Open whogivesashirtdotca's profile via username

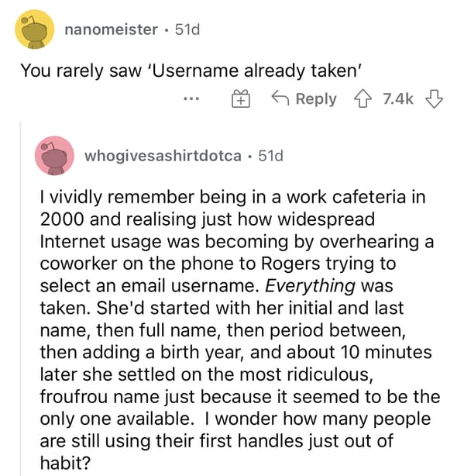[x=163, y=156]
